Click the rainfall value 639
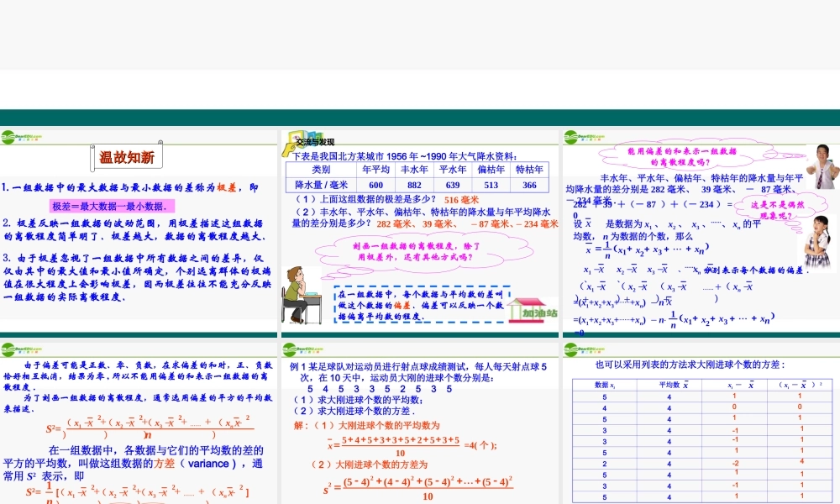This screenshot has width=840, height=504. 453,185
